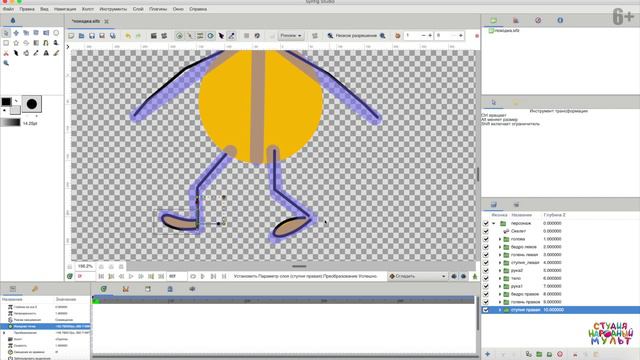Click the Redo arrow icon

point(138,36)
